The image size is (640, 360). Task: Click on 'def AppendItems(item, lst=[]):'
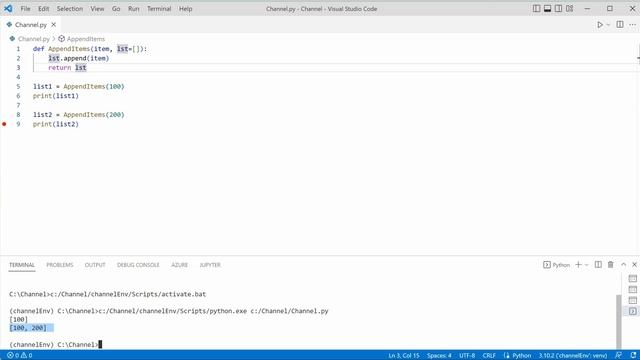click(90, 49)
